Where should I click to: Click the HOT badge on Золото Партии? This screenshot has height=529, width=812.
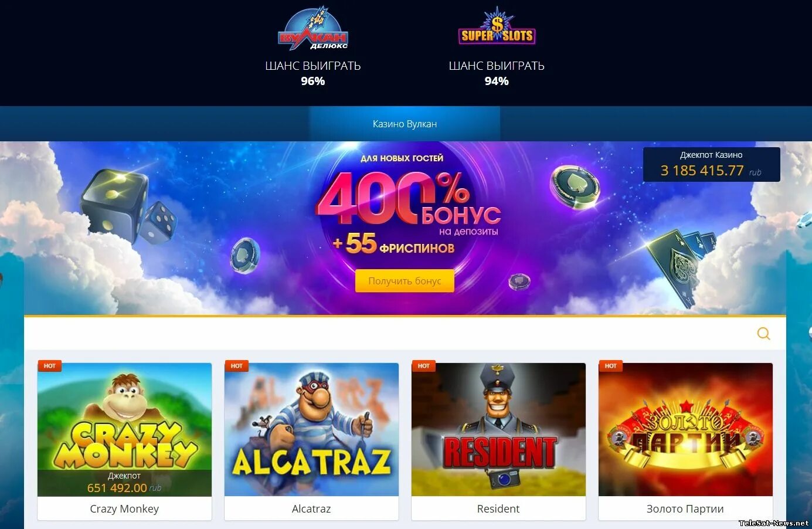click(x=610, y=366)
